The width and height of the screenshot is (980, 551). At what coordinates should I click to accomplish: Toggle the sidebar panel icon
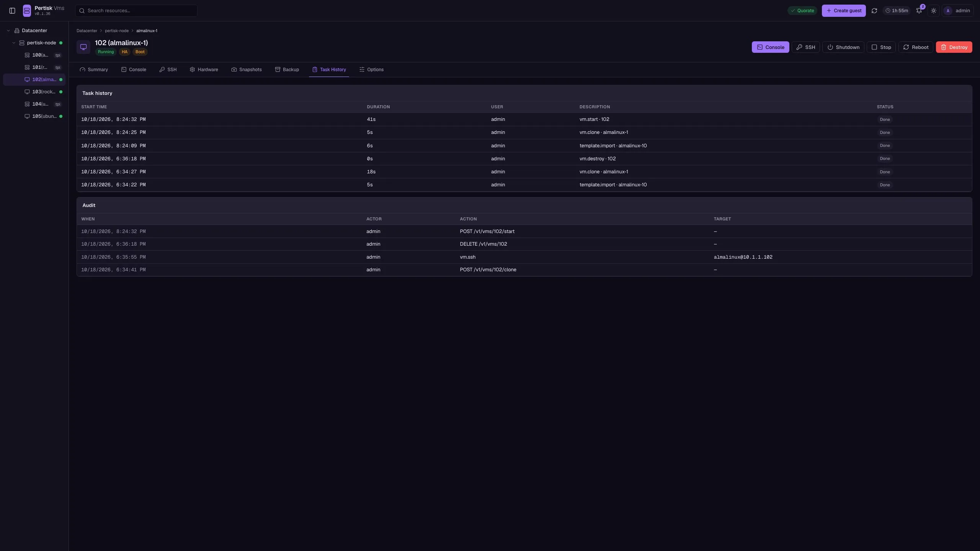(12, 11)
